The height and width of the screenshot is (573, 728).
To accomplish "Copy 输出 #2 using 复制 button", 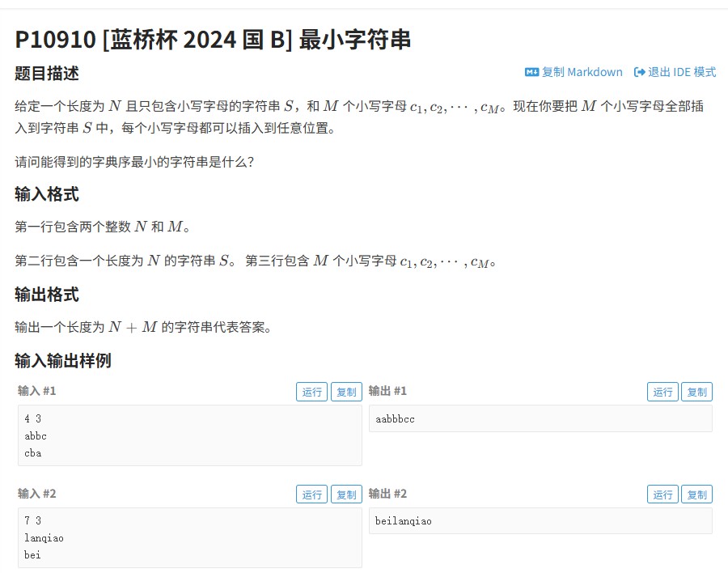I will tap(697, 494).
